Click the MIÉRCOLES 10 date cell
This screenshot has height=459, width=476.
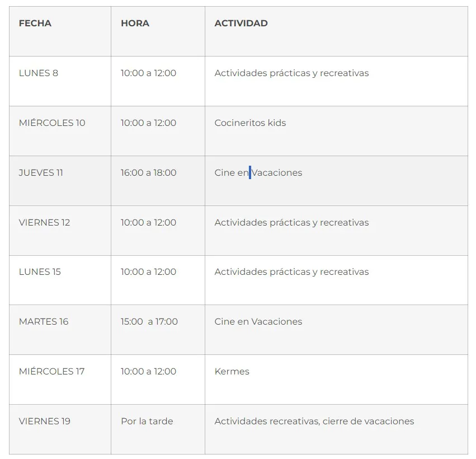coord(52,123)
